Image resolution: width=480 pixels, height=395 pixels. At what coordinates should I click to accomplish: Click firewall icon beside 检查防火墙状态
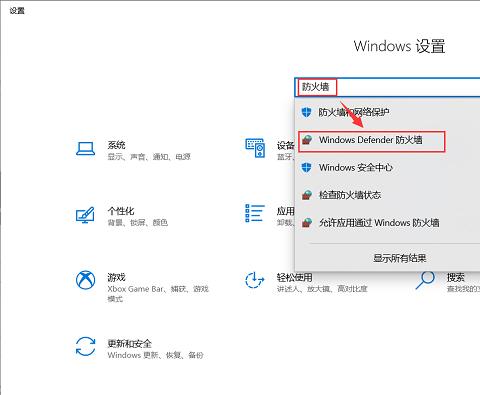(307, 195)
